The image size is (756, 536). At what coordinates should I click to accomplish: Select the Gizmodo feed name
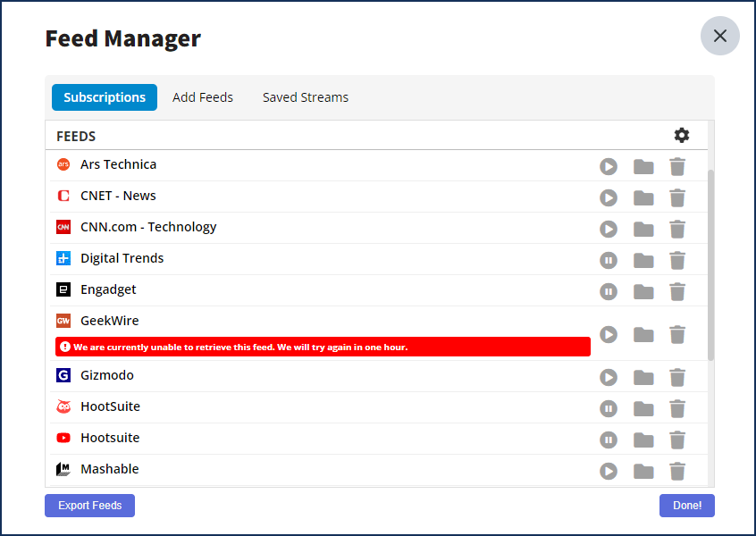(x=107, y=375)
